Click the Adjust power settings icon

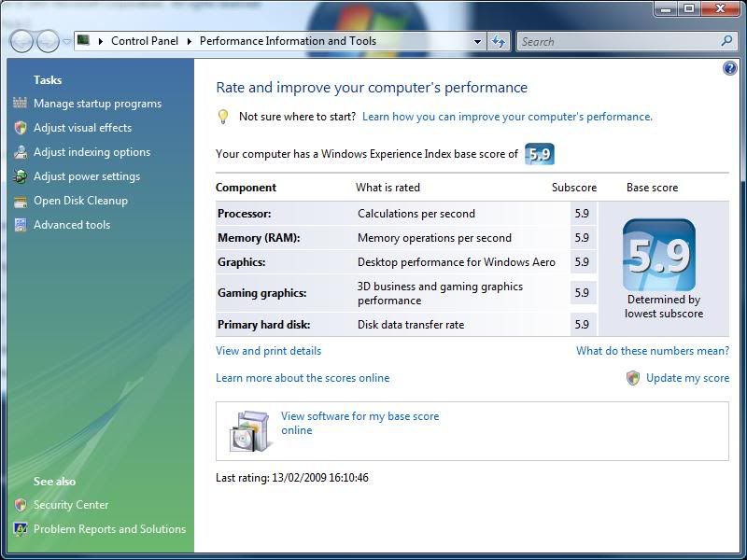tap(21, 176)
